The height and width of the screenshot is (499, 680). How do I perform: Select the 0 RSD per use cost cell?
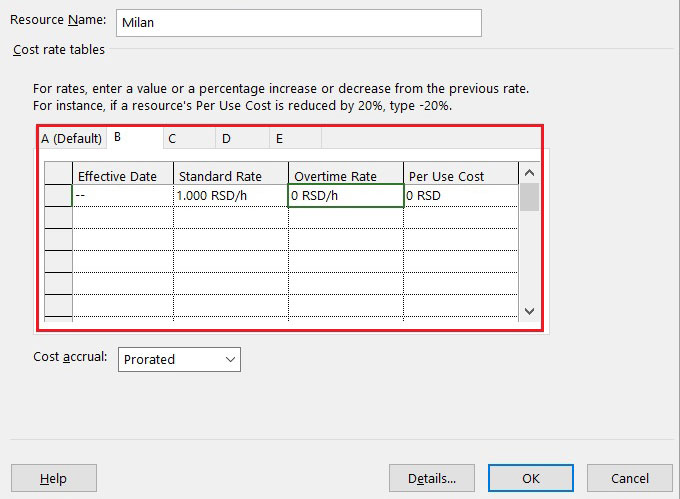coord(461,196)
